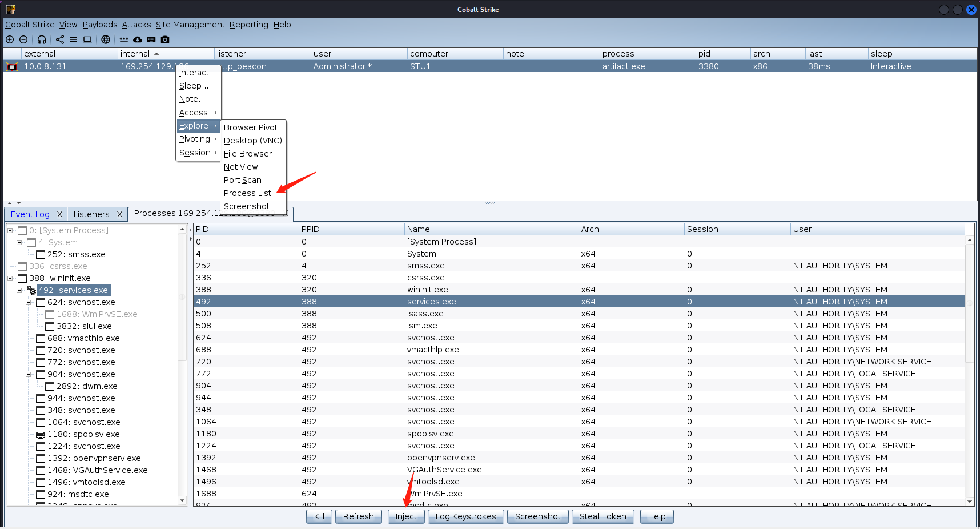This screenshot has width=980, height=529.
Task: Click the Refresh button
Action: click(359, 516)
